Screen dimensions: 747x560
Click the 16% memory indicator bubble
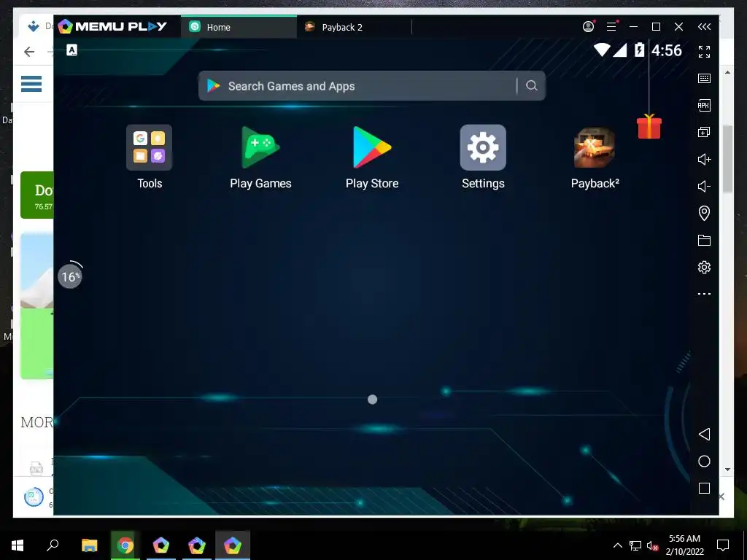70,276
